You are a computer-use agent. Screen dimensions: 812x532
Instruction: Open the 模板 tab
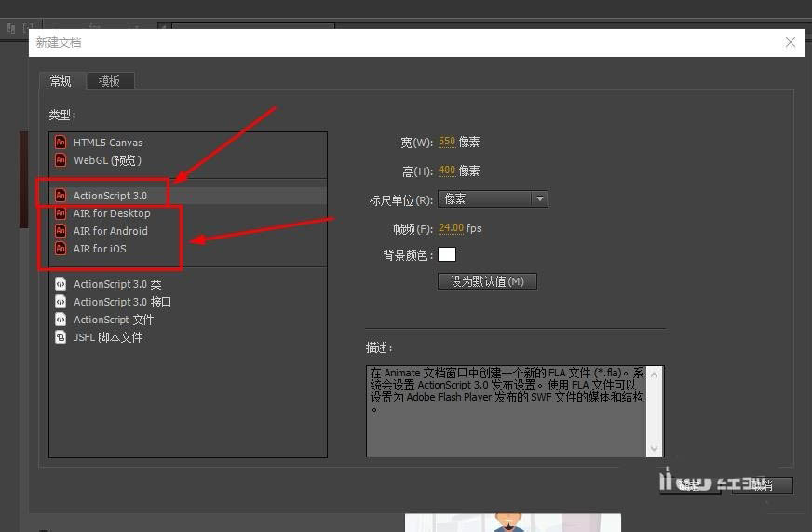pyautogui.click(x=110, y=81)
